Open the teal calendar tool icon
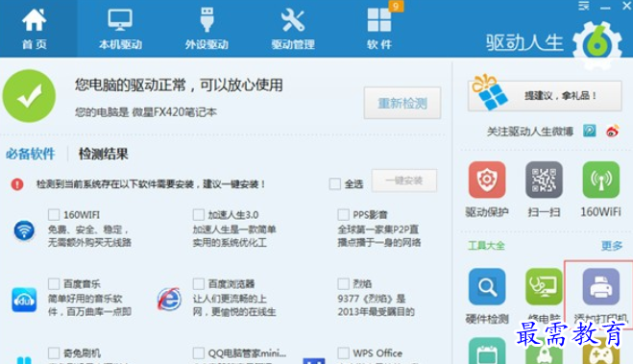The image size is (633, 364). point(487,352)
